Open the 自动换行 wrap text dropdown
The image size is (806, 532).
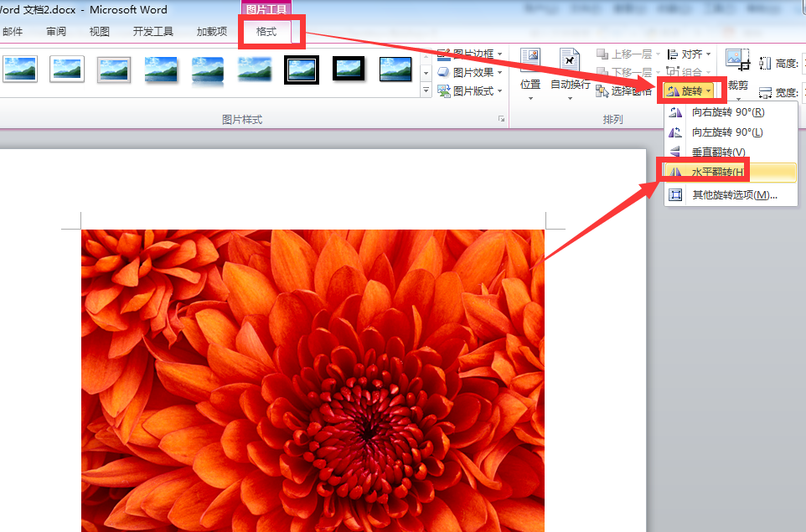click(x=570, y=75)
